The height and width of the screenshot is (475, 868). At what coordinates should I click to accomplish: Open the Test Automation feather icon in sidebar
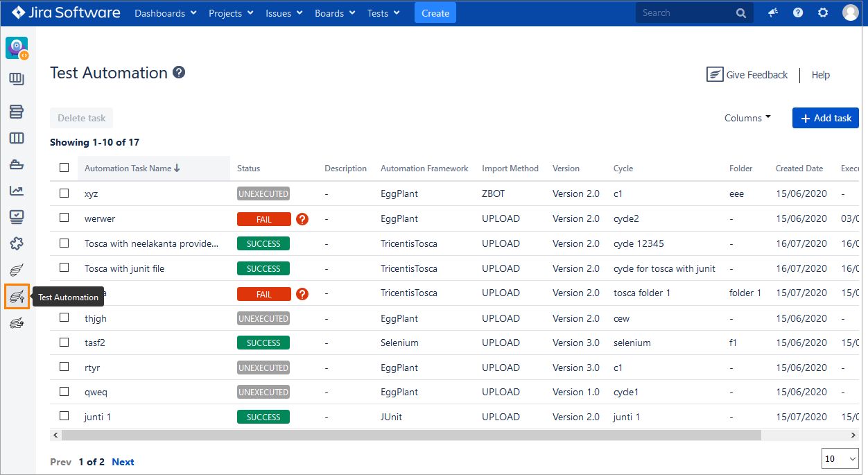17,295
